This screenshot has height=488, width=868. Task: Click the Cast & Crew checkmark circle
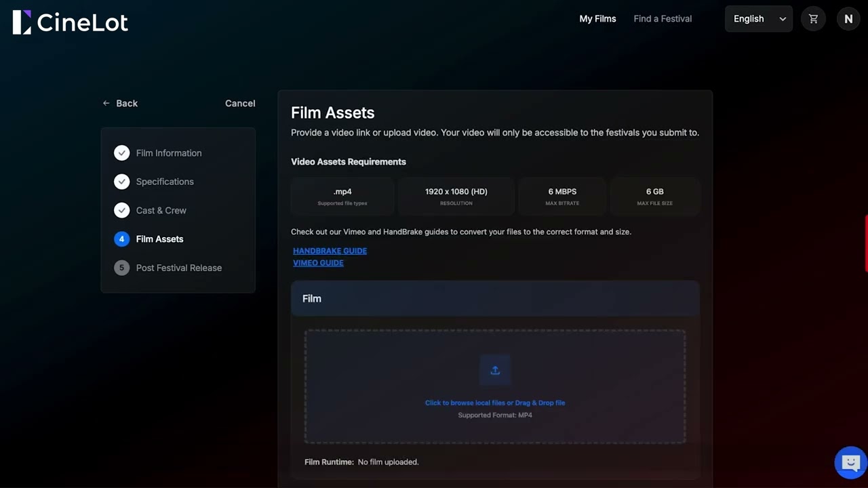coord(121,210)
